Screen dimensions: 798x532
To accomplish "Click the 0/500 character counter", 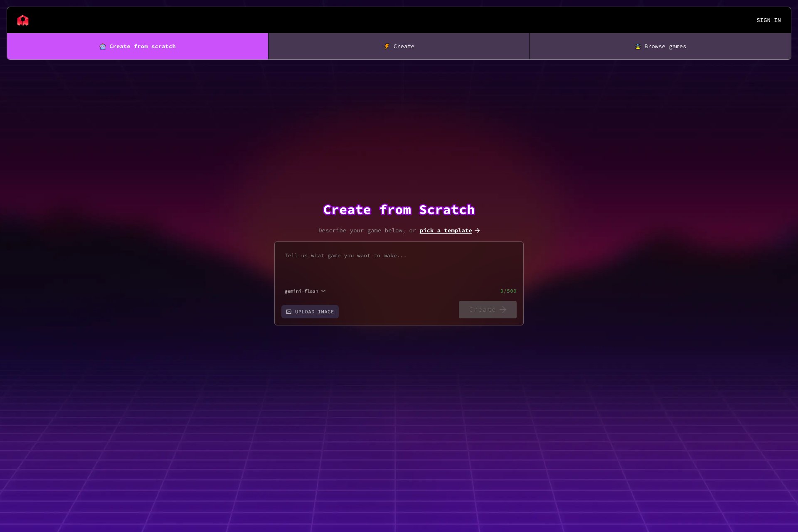I will 508,291.
